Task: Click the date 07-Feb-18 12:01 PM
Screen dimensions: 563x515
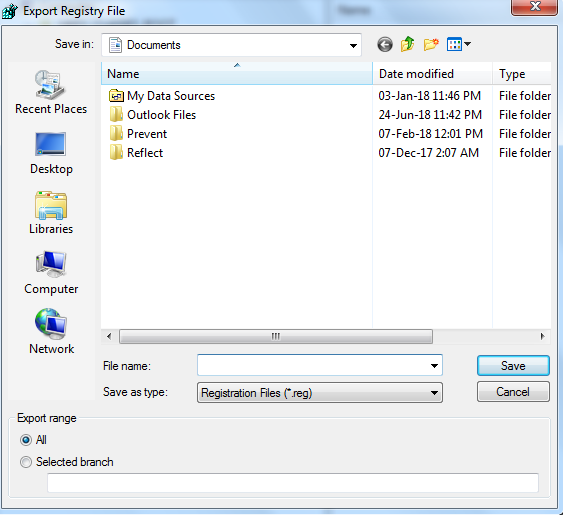Action: pos(431,134)
